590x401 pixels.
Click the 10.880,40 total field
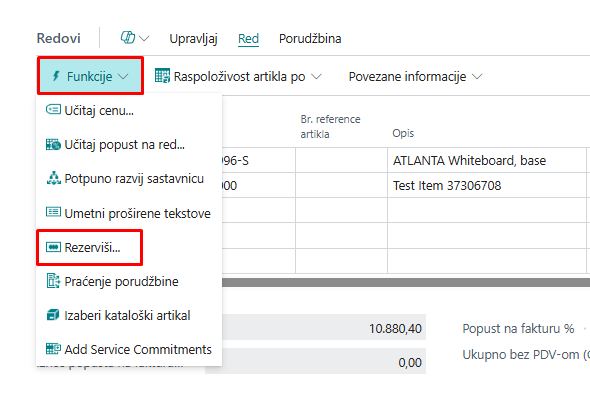click(x=324, y=328)
